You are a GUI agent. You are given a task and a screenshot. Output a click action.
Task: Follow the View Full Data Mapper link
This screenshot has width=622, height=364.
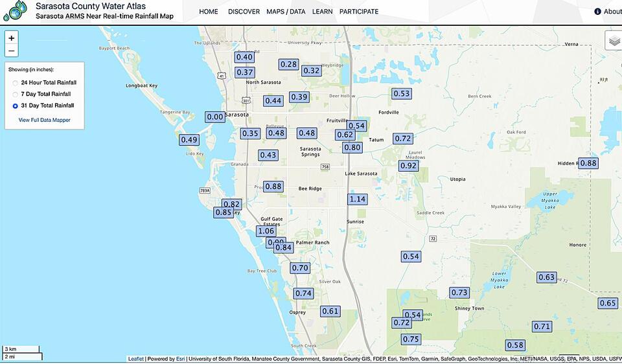(45, 120)
